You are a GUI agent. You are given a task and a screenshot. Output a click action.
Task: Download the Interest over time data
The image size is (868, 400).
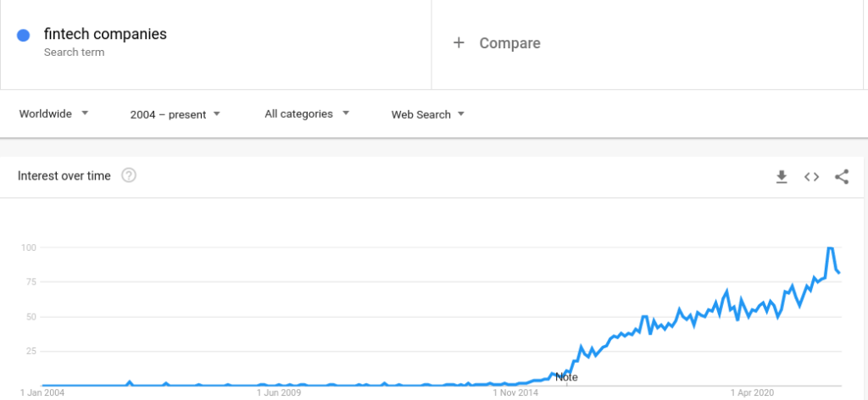tap(781, 176)
